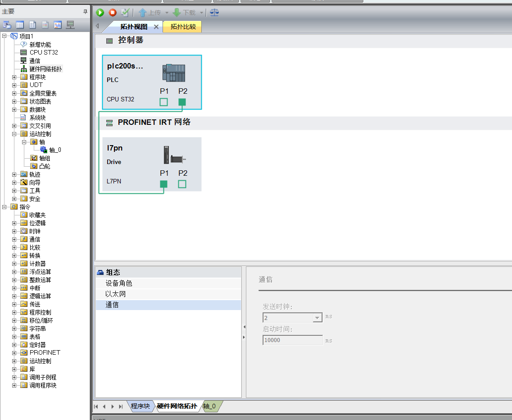Viewport: 512px width, 420px height.
Task: Collapse the 轴 node
Action: point(24,142)
